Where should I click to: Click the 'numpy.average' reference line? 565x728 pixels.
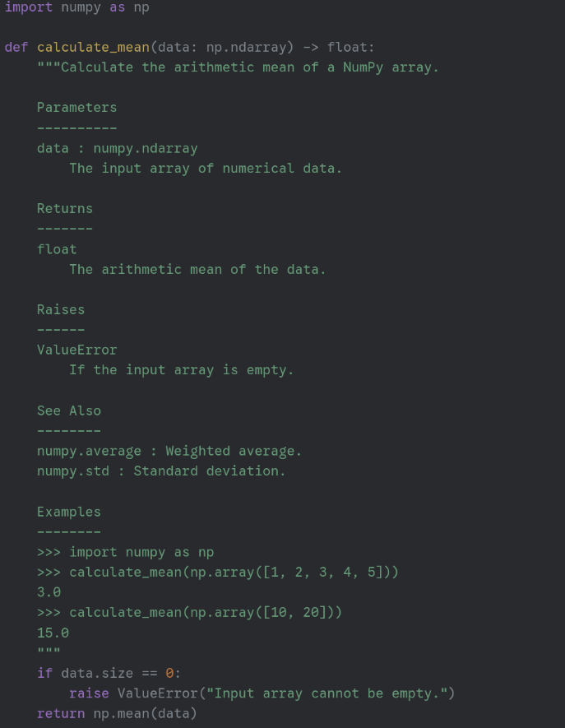coord(169,451)
